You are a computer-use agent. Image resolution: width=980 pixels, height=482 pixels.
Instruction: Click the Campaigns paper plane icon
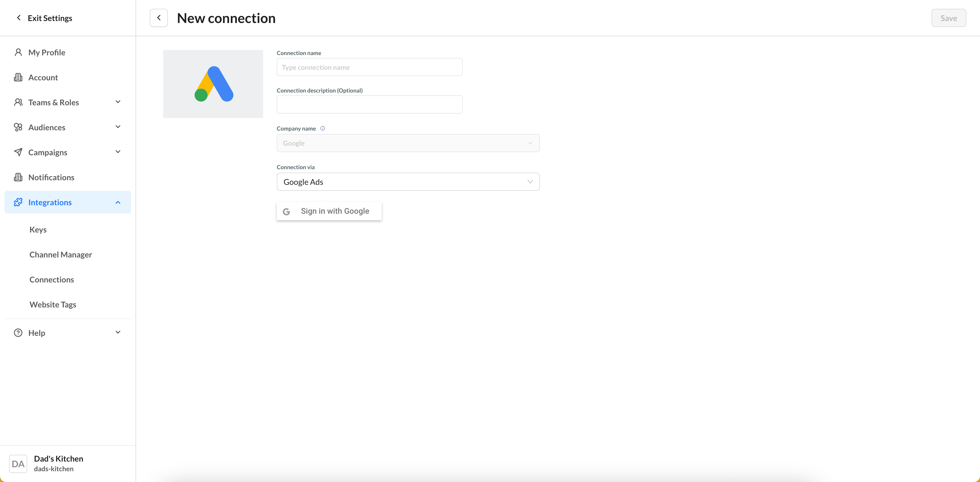point(18,152)
